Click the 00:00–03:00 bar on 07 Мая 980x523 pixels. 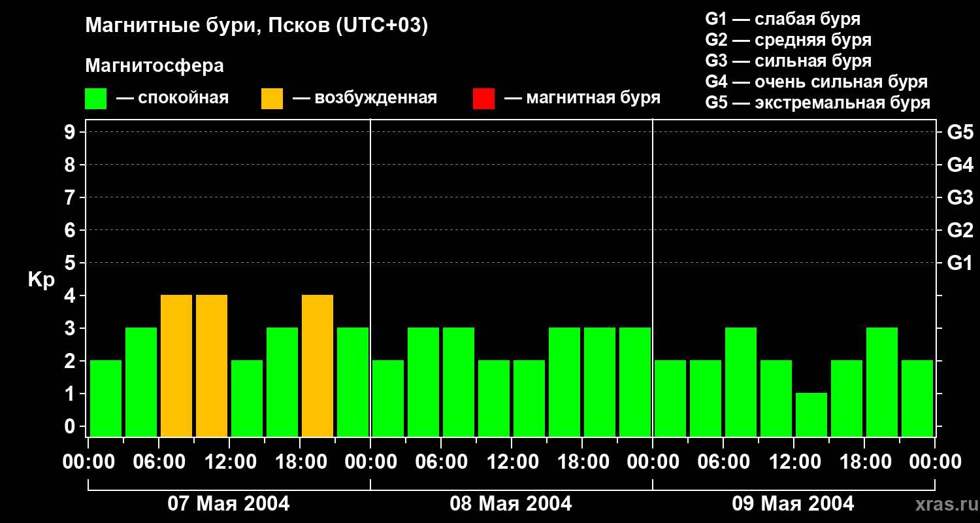tap(106, 398)
